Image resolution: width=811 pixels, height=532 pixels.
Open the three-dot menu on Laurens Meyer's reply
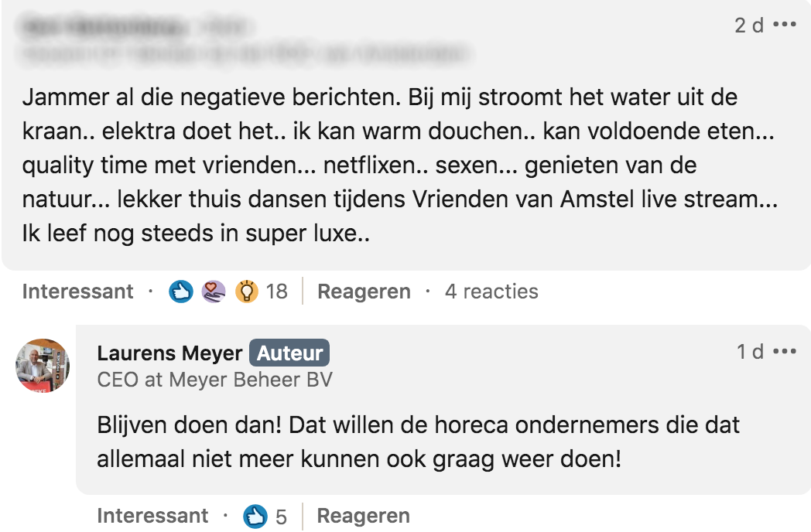pos(784,352)
